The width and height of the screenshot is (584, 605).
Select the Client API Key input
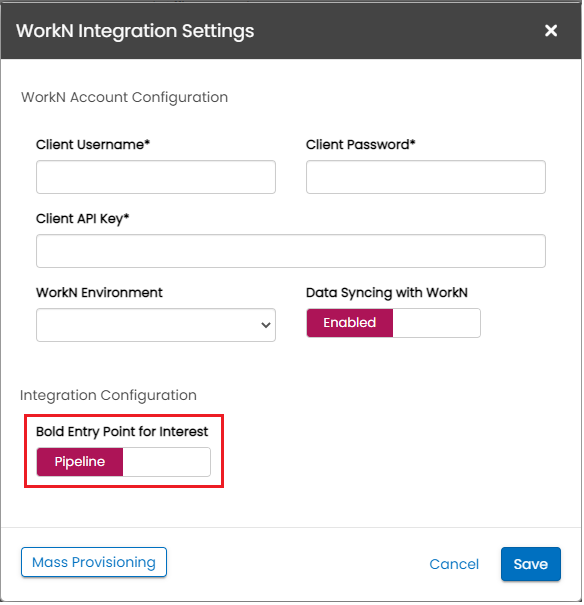(291, 251)
